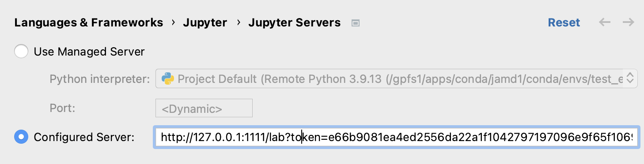Screen dimensions: 644x164
Task: Click the Use Managed Server label text
Action: click(89, 52)
